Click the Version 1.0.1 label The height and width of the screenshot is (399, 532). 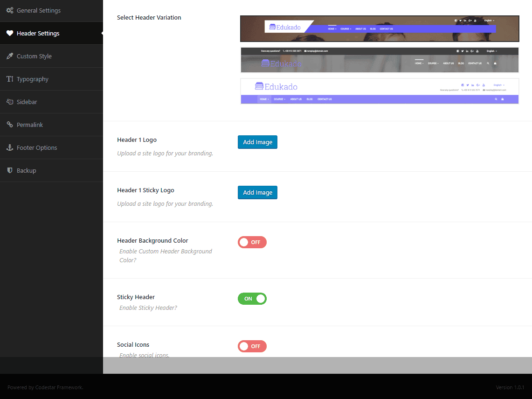pyautogui.click(x=509, y=387)
